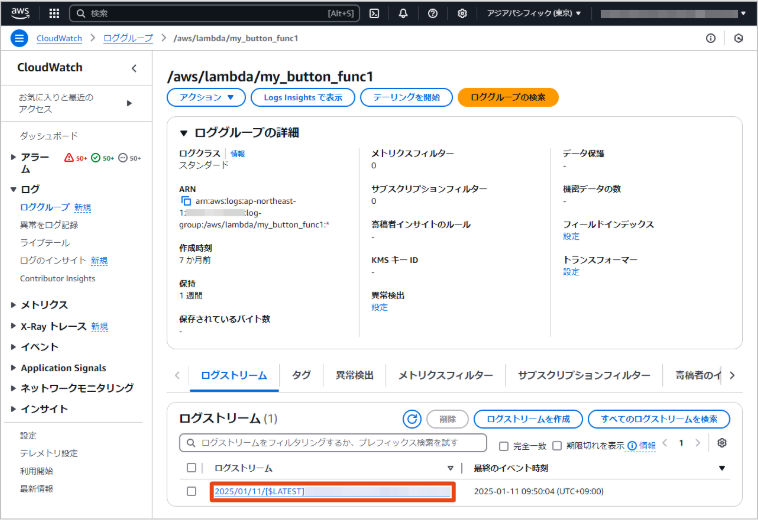Click the in-alarm red triangle counter
This screenshot has height=520, width=758.
(75, 158)
